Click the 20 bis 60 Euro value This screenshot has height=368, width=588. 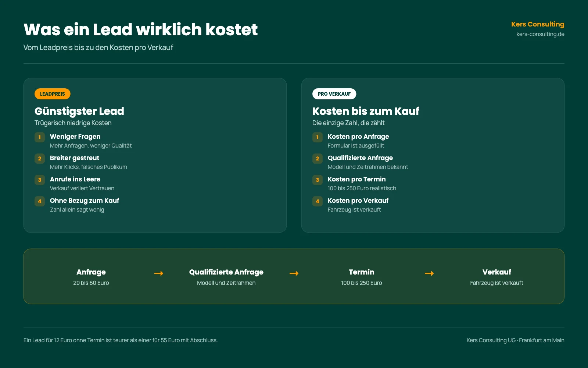pyautogui.click(x=91, y=283)
